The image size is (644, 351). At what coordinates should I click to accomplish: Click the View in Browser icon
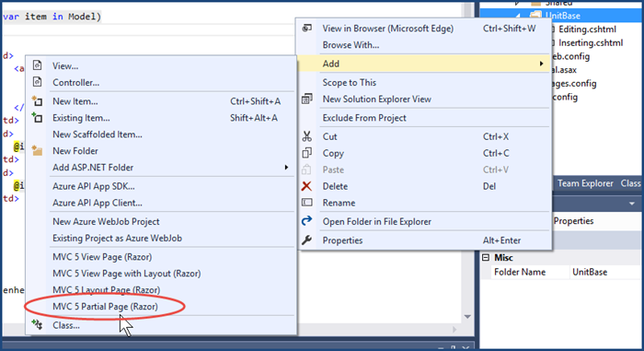(x=306, y=28)
